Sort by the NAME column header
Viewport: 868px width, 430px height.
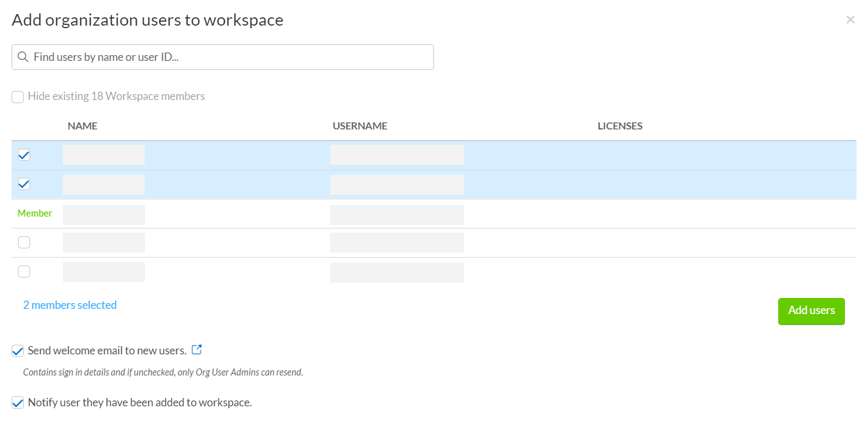point(83,126)
